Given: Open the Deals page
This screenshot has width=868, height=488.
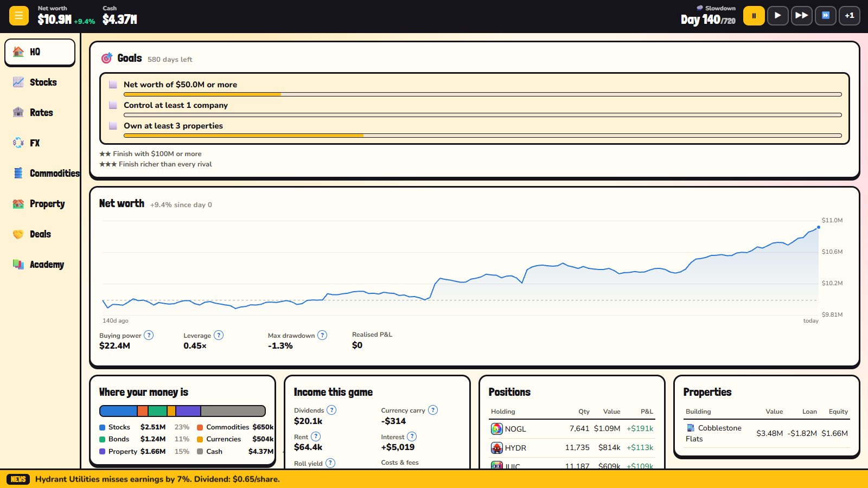Looking at the screenshot, I should pyautogui.click(x=40, y=234).
